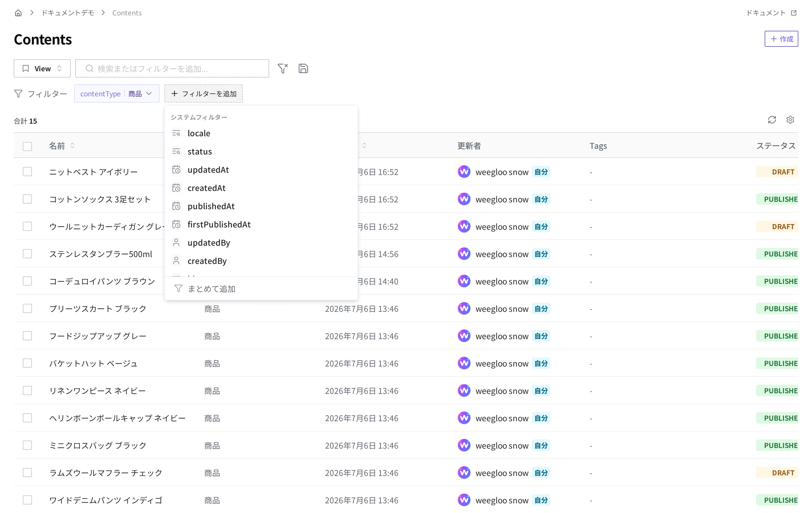Open the ミニクロスバッグ ブラック entry
The height and width of the screenshot is (513, 812).
point(98,445)
